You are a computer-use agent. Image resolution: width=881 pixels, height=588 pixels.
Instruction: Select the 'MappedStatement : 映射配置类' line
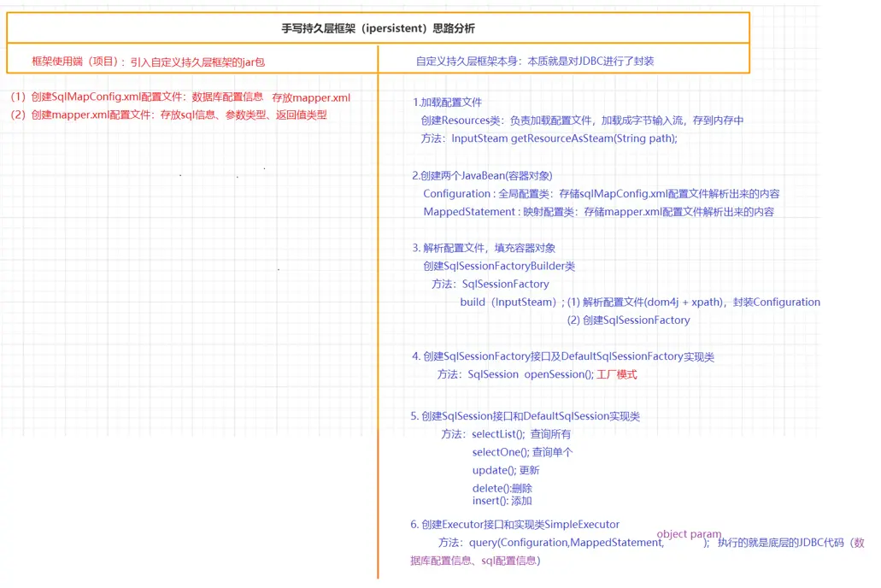[x=598, y=211]
